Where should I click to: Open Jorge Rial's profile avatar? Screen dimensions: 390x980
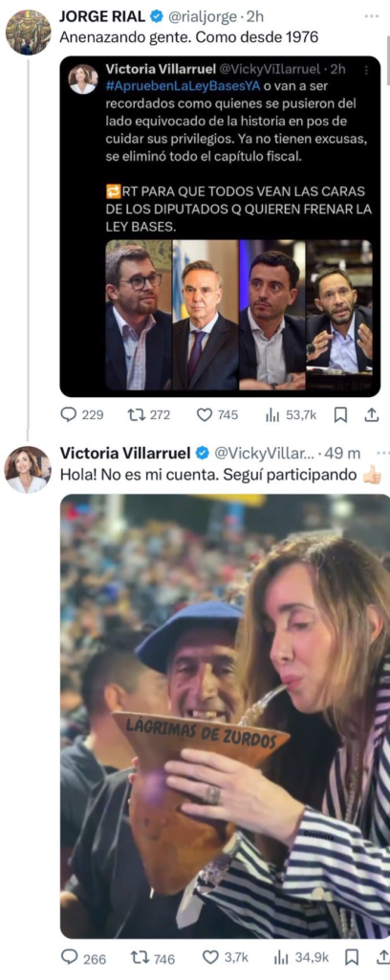[28, 32]
